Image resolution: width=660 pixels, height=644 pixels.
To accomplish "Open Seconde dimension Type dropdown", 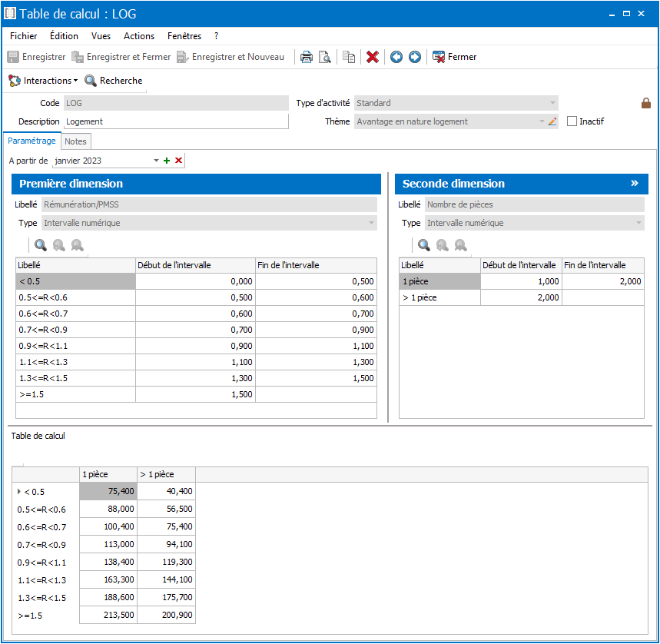I will 638,223.
